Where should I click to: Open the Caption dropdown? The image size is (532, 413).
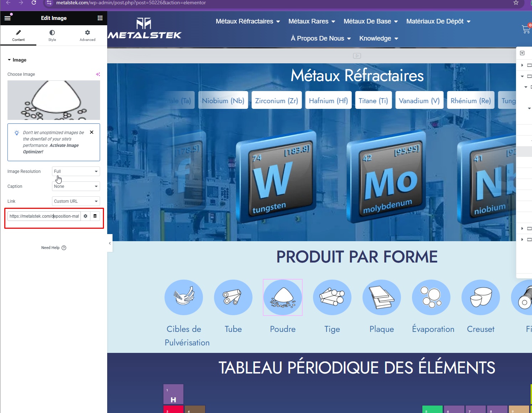pyautogui.click(x=76, y=186)
